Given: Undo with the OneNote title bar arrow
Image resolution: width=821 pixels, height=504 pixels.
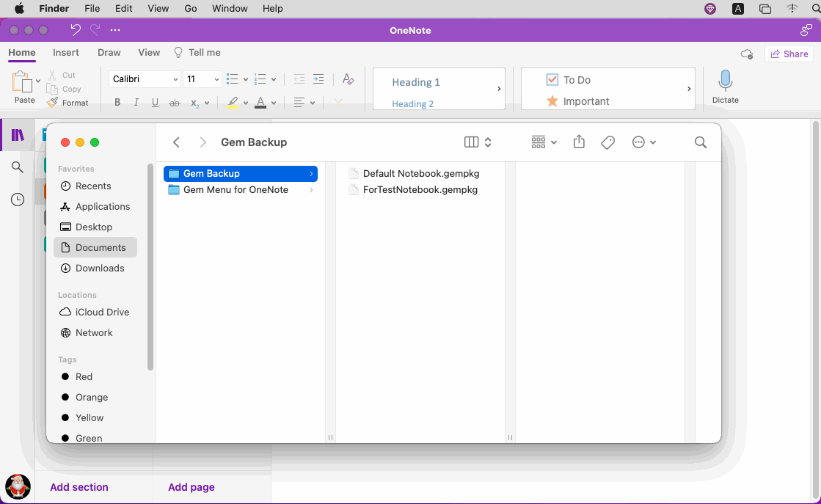Looking at the screenshot, I should coord(76,30).
